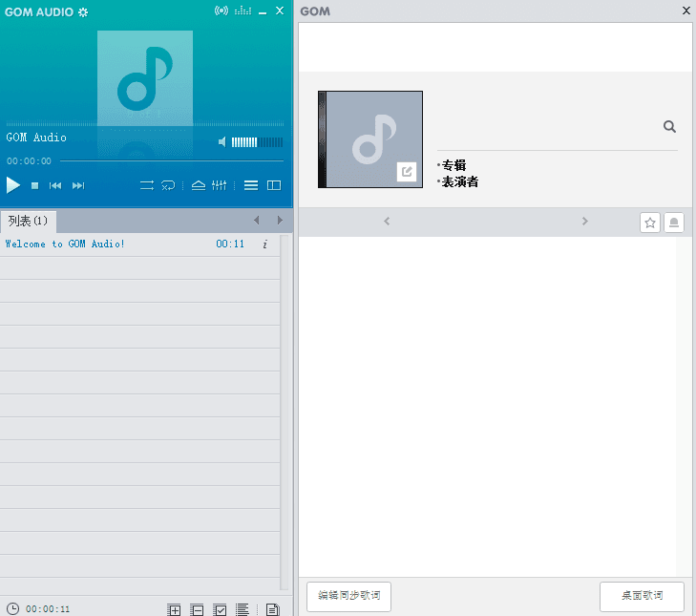This screenshot has width=696, height=616.
Task: Mute the speaker volume
Action: click(222, 142)
